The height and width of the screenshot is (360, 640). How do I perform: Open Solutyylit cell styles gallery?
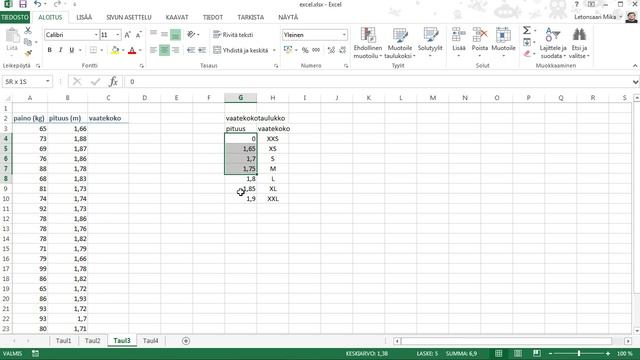point(430,43)
